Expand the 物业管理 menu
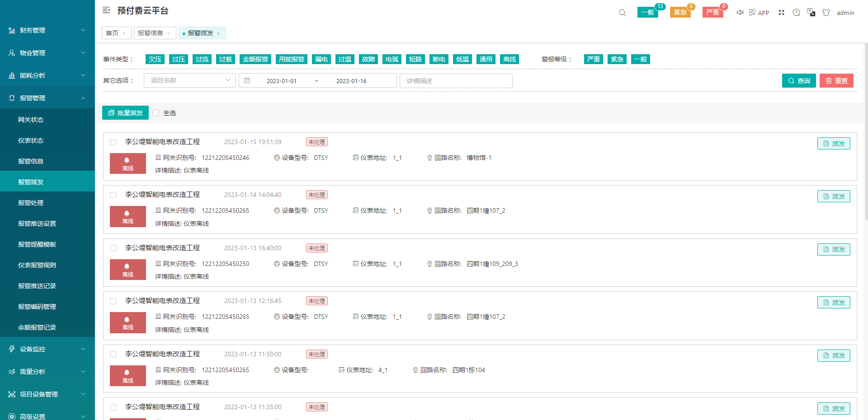 coord(83,53)
